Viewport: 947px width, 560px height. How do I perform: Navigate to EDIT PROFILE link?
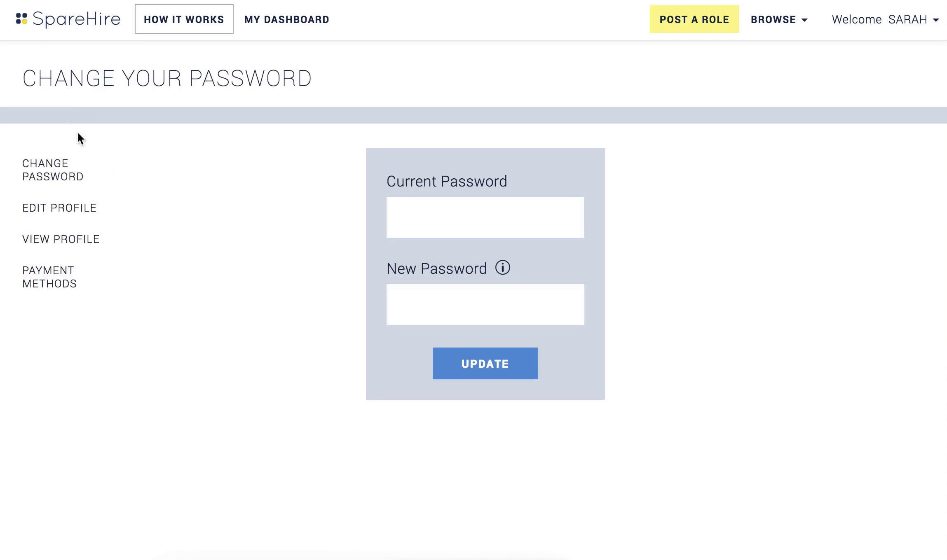point(59,208)
